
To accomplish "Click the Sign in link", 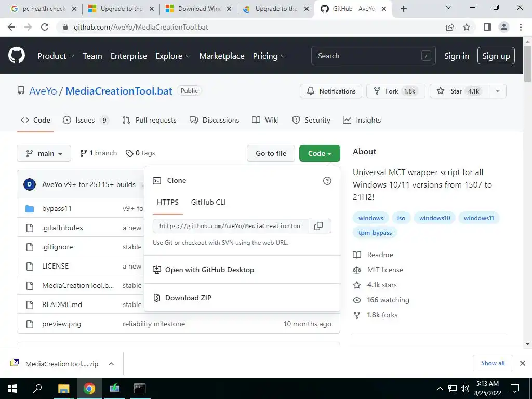I will tap(457, 56).
